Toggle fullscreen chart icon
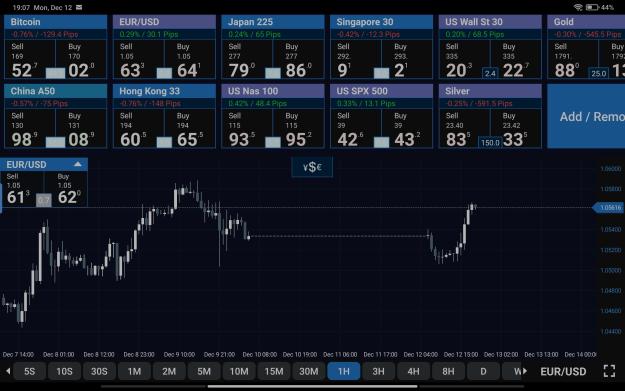 pos(609,371)
